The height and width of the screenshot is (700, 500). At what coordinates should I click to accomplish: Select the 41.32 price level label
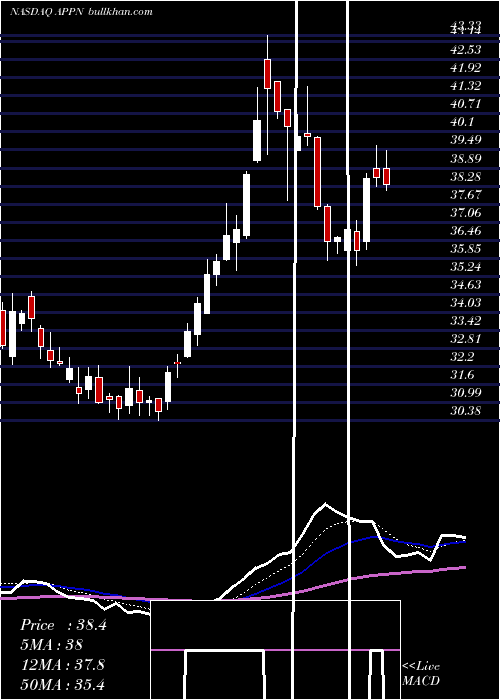466,86
